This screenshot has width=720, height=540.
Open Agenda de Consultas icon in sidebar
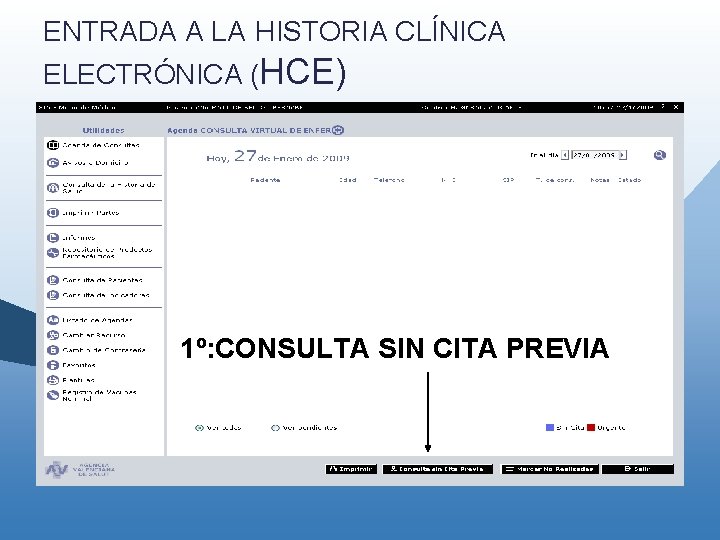(53, 145)
